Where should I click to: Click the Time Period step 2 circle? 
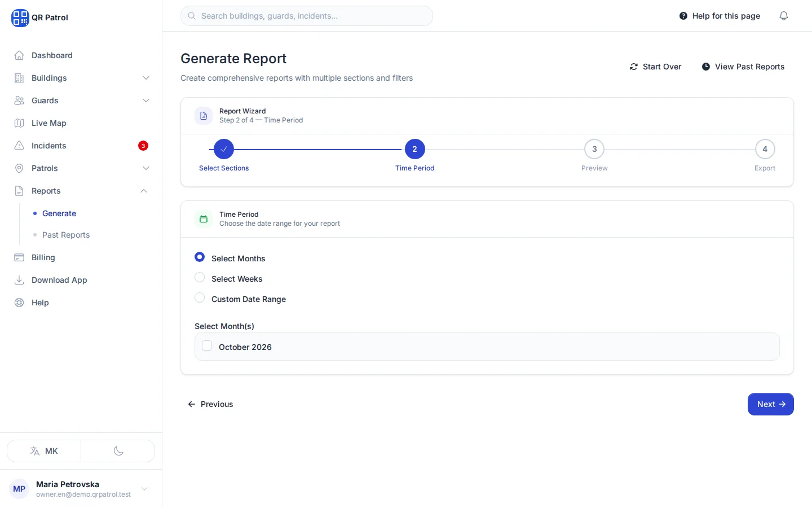(x=415, y=149)
